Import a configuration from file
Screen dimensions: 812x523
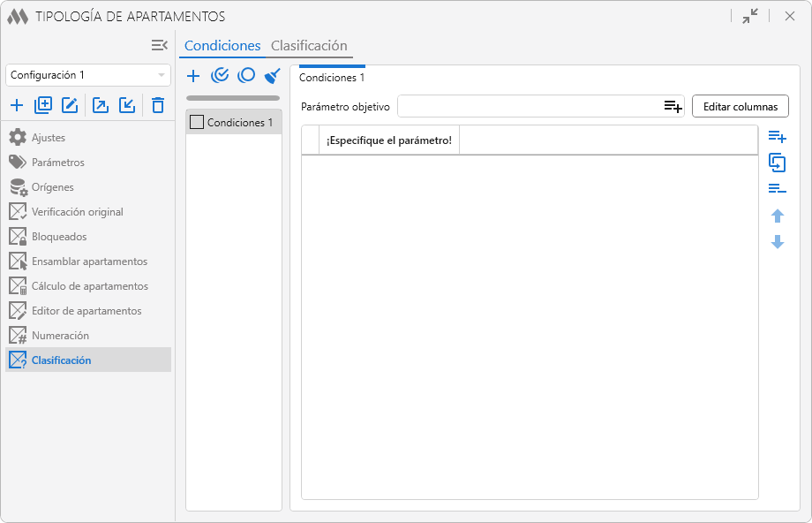pos(127,106)
